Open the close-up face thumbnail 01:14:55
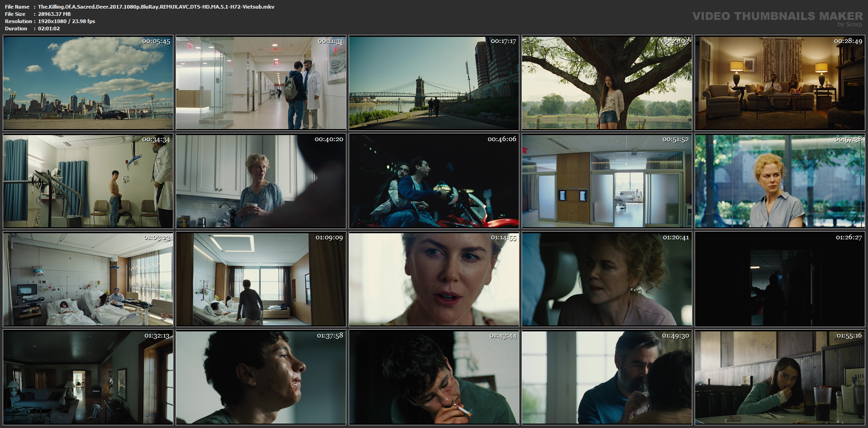Viewport: 868px width, 428px height. (x=434, y=279)
